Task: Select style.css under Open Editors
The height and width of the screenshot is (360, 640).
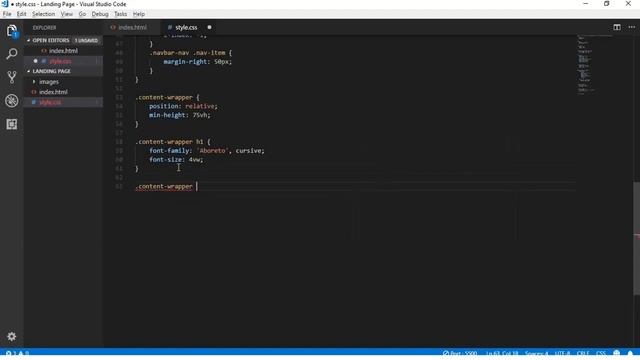Action: tap(60, 61)
